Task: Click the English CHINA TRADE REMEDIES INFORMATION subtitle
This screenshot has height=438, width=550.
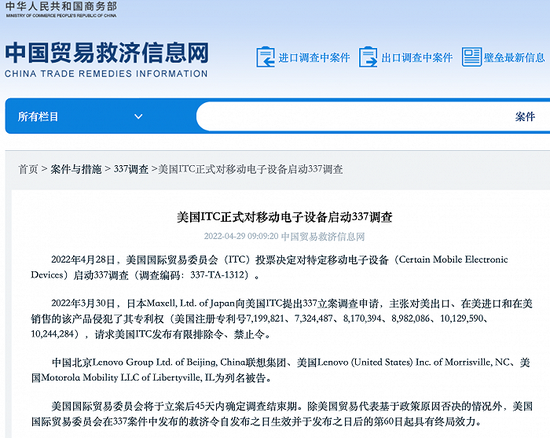Action: (x=106, y=74)
